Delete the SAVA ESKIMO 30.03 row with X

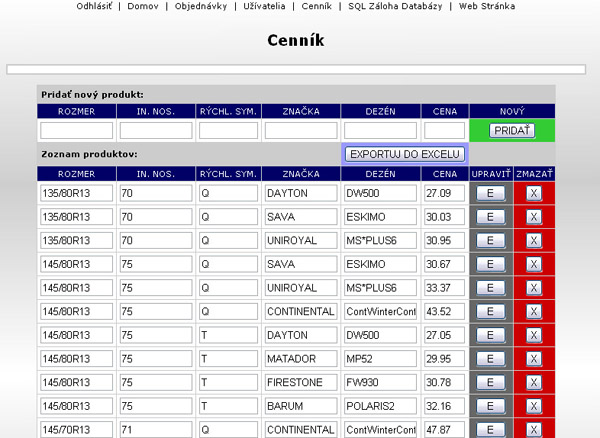coord(534,217)
